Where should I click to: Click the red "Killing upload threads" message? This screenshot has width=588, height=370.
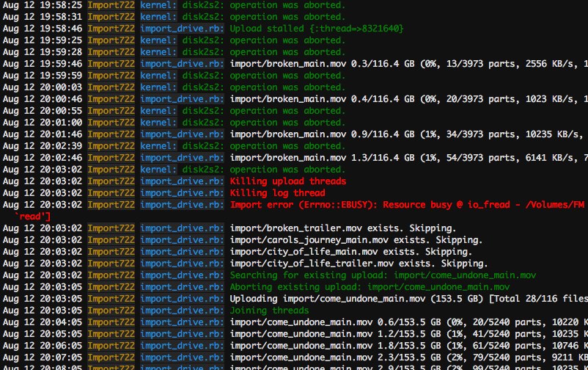pos(288,181)
